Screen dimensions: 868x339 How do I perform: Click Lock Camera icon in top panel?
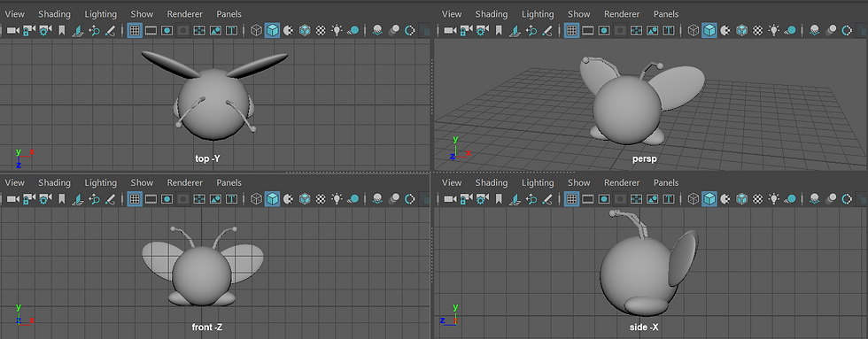point(28,30)
